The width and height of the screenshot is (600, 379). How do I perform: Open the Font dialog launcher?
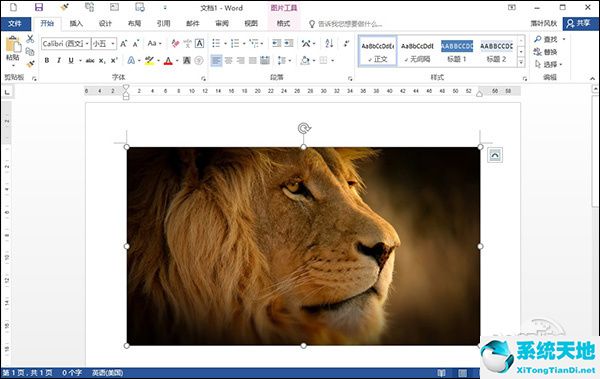203,78
